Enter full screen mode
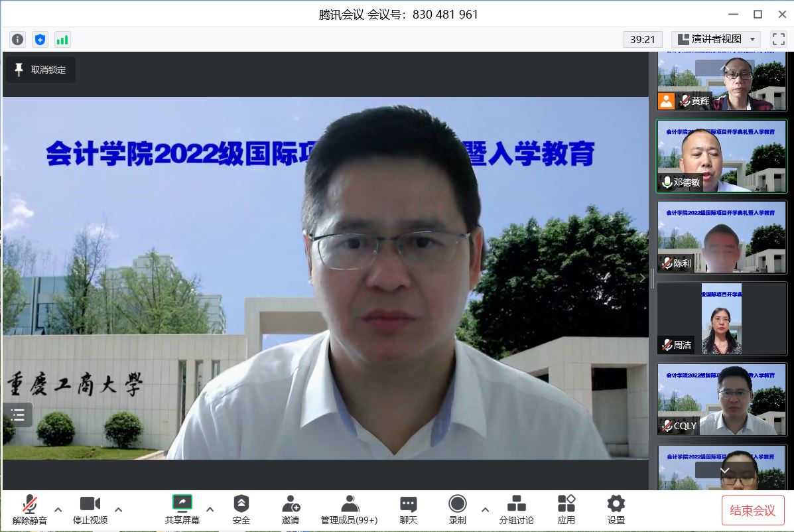This screenshot has width=794, height=532. 778,39
